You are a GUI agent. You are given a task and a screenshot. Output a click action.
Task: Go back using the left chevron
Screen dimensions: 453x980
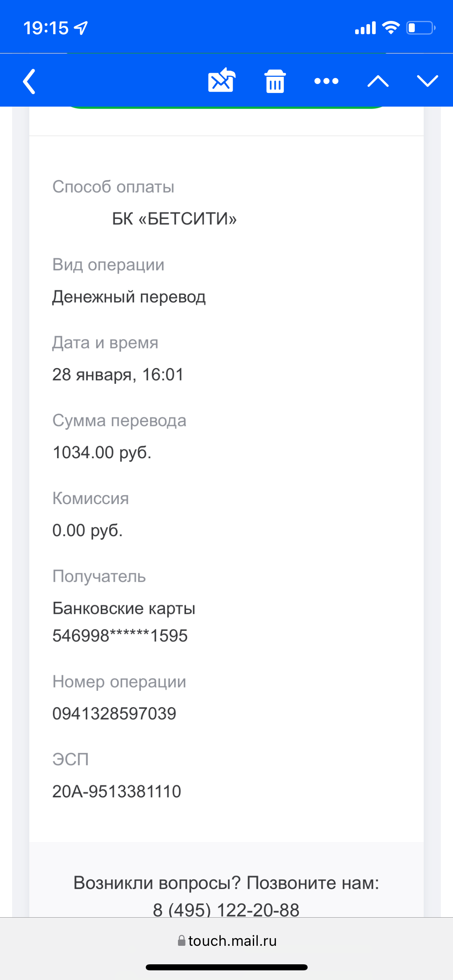[29, 81]
